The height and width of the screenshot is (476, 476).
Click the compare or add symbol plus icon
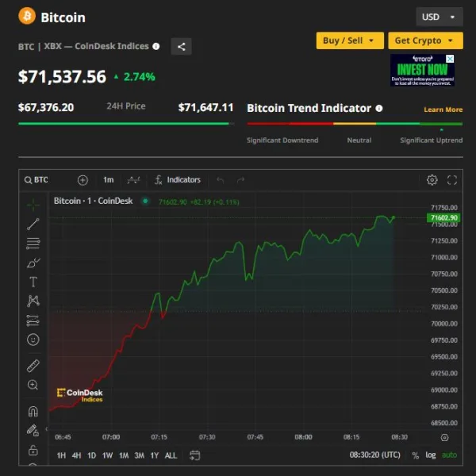83,180
